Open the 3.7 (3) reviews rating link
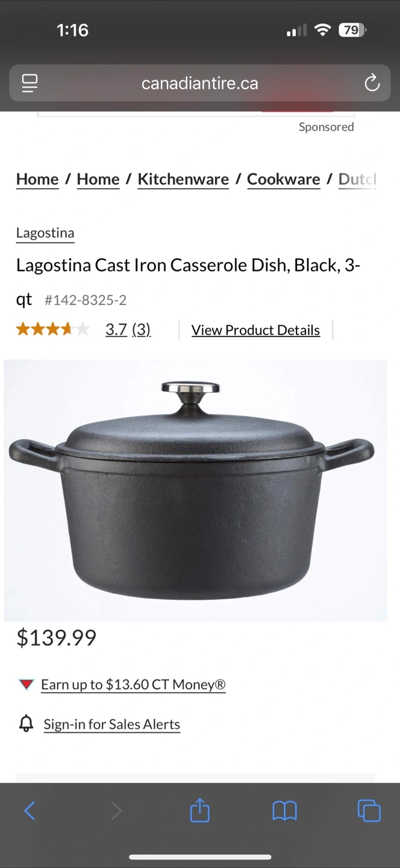Viewport: 400px width, 868px height. click(x=128, y=330)
